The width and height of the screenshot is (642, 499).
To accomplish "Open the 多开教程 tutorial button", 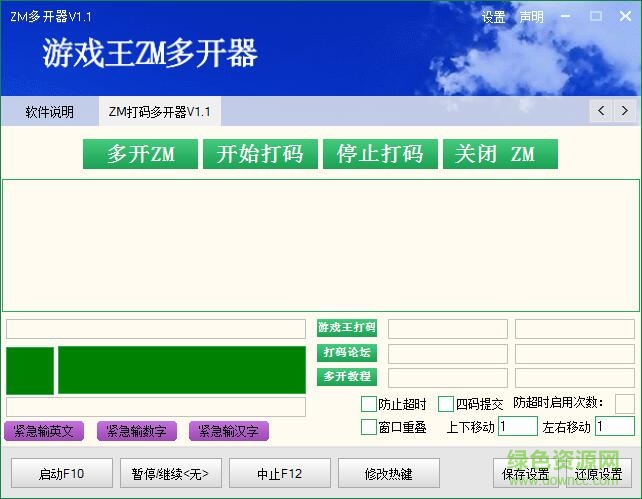I will (347, 377).
